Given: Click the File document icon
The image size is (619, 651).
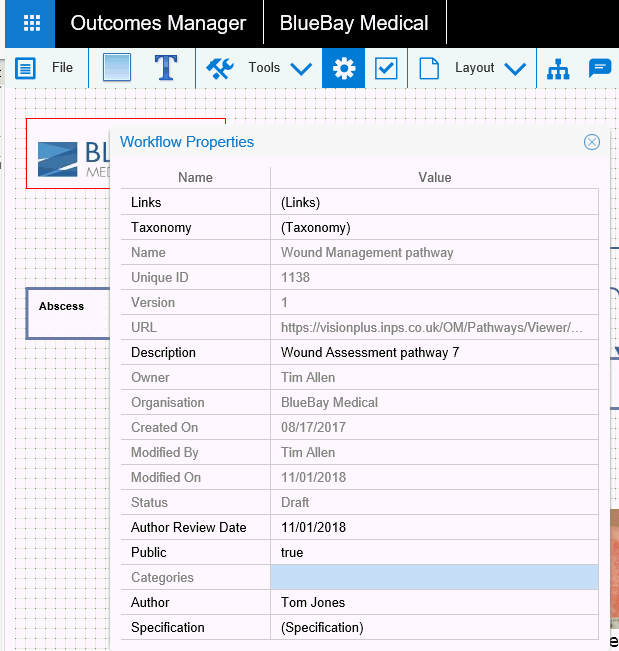Looking at the screenshot, I should [25, 68].
